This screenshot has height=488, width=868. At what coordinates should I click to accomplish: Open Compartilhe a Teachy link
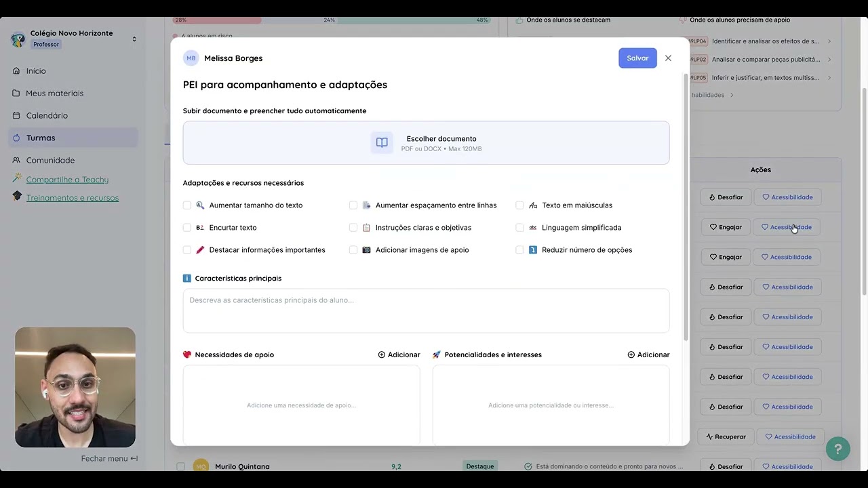(67, 180)
